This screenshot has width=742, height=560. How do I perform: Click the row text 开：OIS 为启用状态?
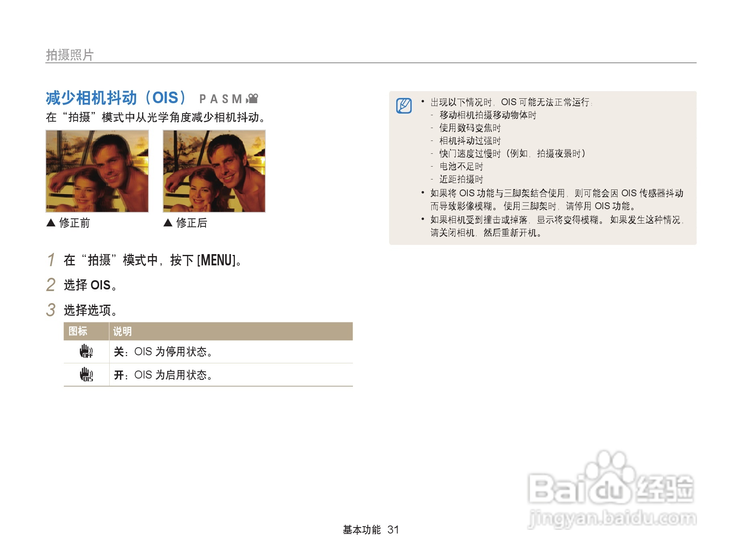click(163, 375)
